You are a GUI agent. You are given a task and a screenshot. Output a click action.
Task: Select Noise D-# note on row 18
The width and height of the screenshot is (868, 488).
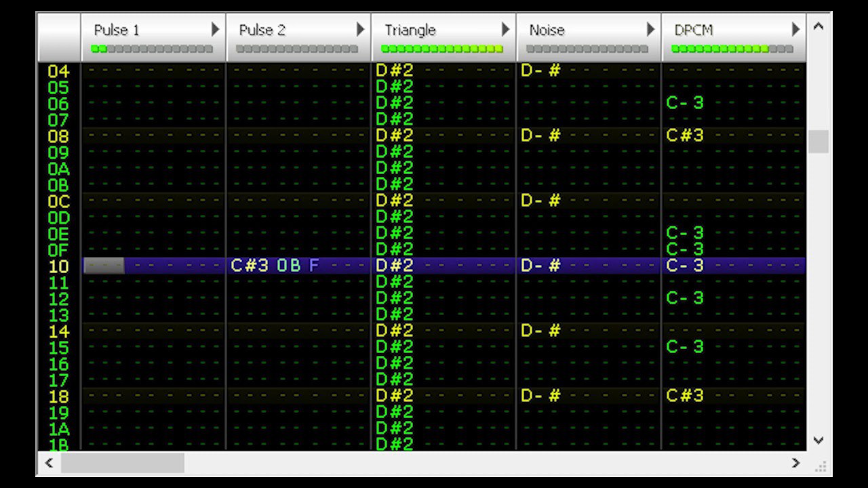click(x=540, y=395)
